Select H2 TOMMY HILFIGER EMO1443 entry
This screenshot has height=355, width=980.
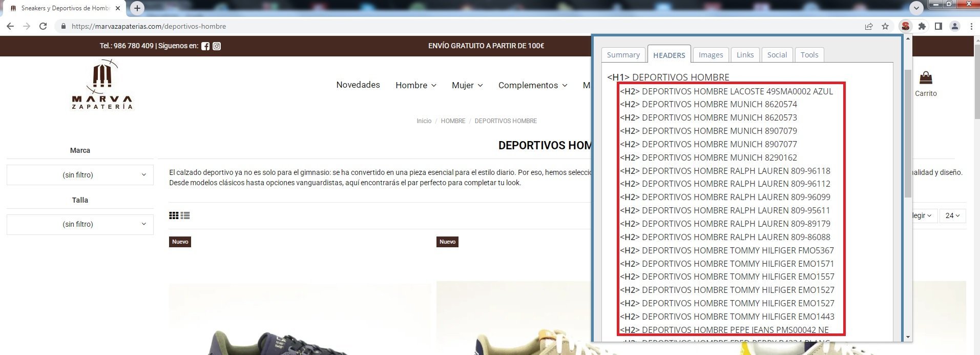727,317
